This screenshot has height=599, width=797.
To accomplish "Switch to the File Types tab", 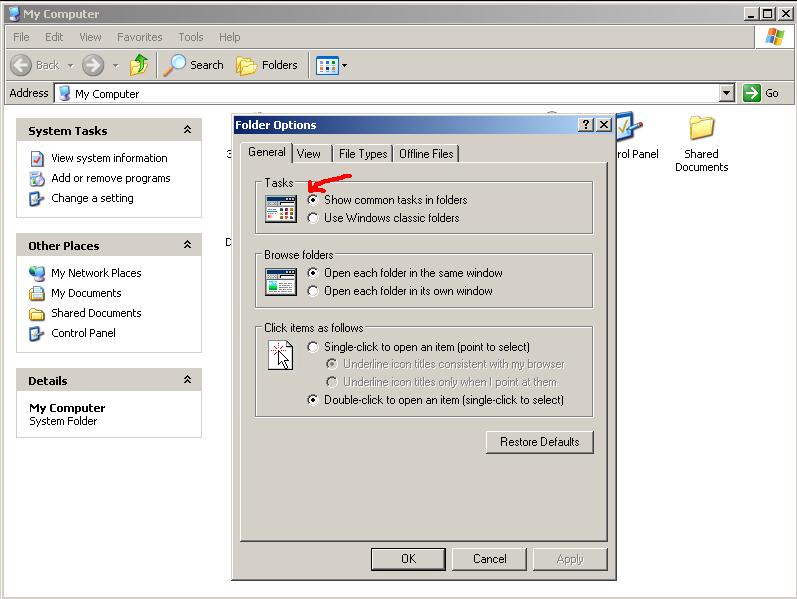I will pos(363,154).
